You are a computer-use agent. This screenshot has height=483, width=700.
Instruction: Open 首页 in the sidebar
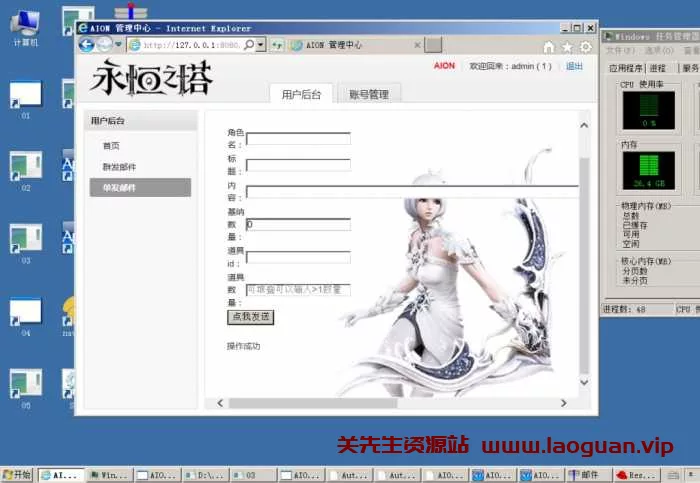[111, 146]
